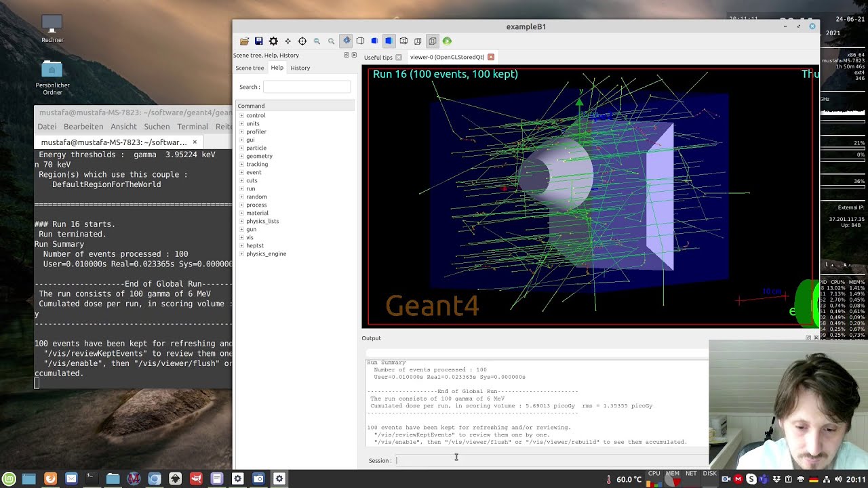Expand the geometry command node

point(241,156)
